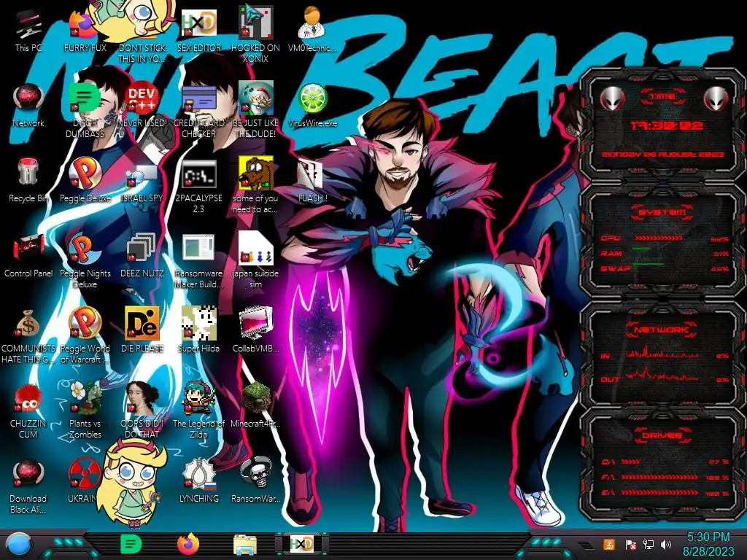
Task: Open the volume speaker tray icon
Action: pos(666,545)
